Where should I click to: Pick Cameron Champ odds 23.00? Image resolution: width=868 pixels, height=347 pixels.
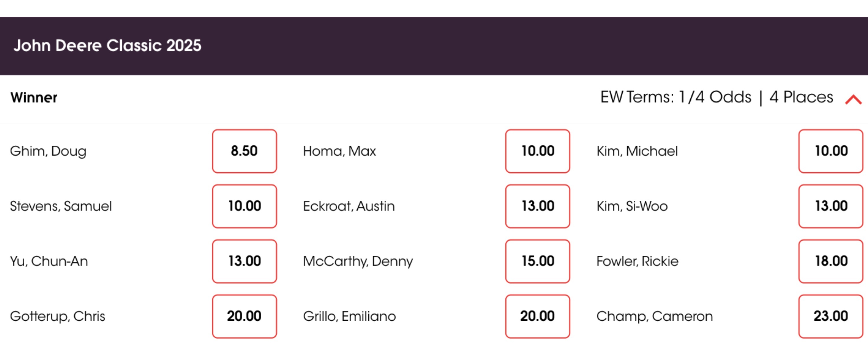click(x=831, y=316)
